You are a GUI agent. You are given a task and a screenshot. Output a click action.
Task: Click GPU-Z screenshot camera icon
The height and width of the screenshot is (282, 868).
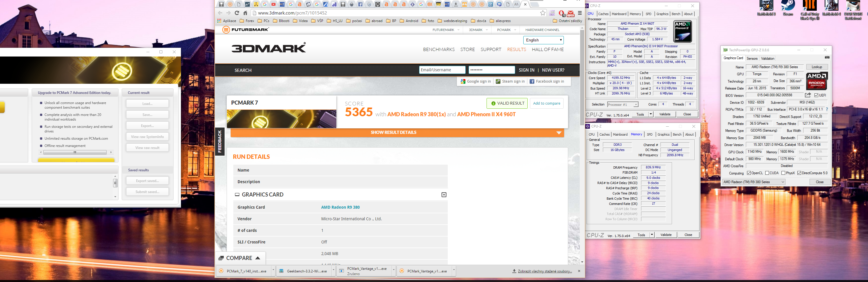[x=827, y=58]
